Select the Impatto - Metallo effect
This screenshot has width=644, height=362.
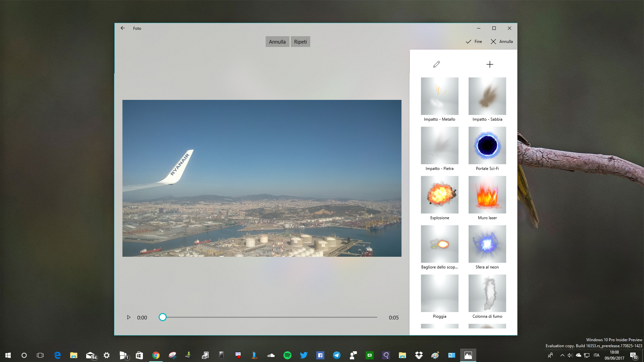tap(440, 100)
